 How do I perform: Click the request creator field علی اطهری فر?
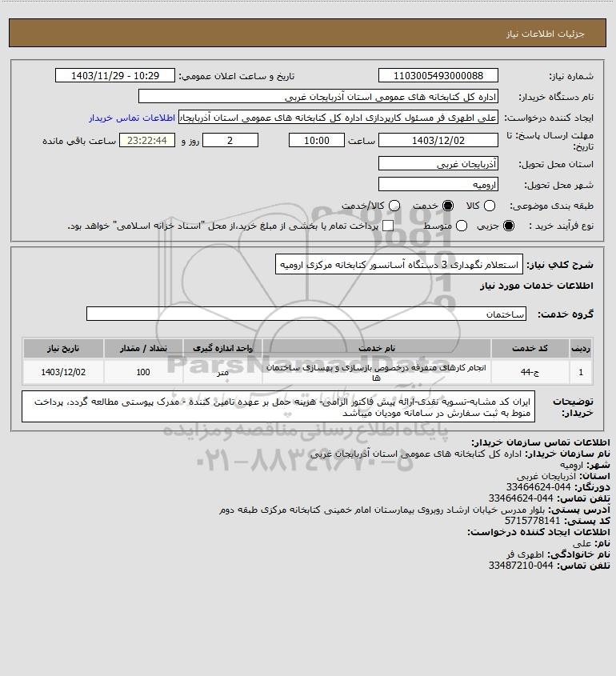pyautogui.click(x=338, y=118)
